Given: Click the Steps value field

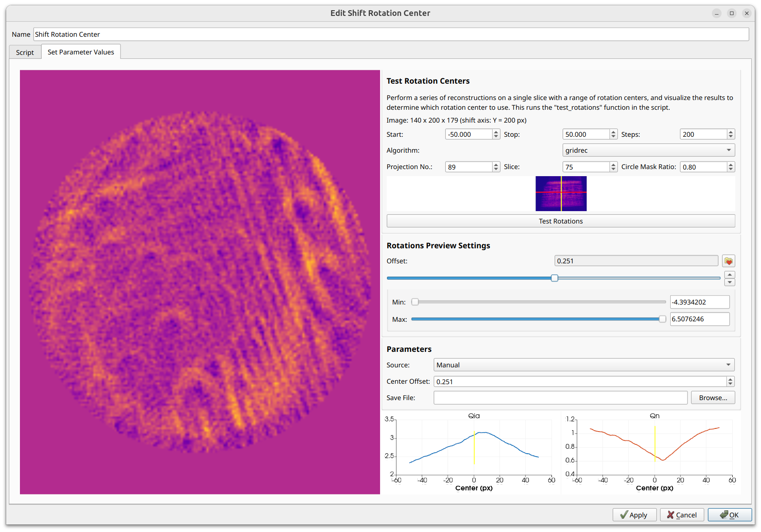Looking at the screenshot, I should click(x=703, y=134).
